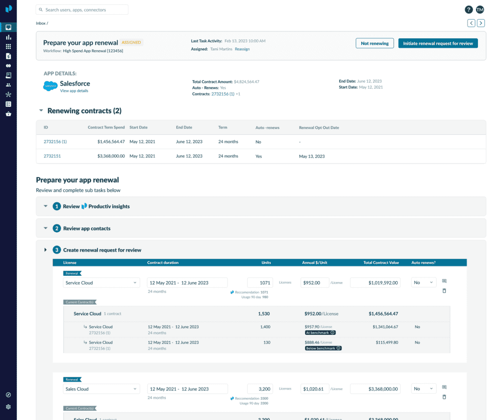The height and width of the screenshot is (420, 504).
Task: Open the settings gear in sidebar
Action: click(x=8, y=407)
